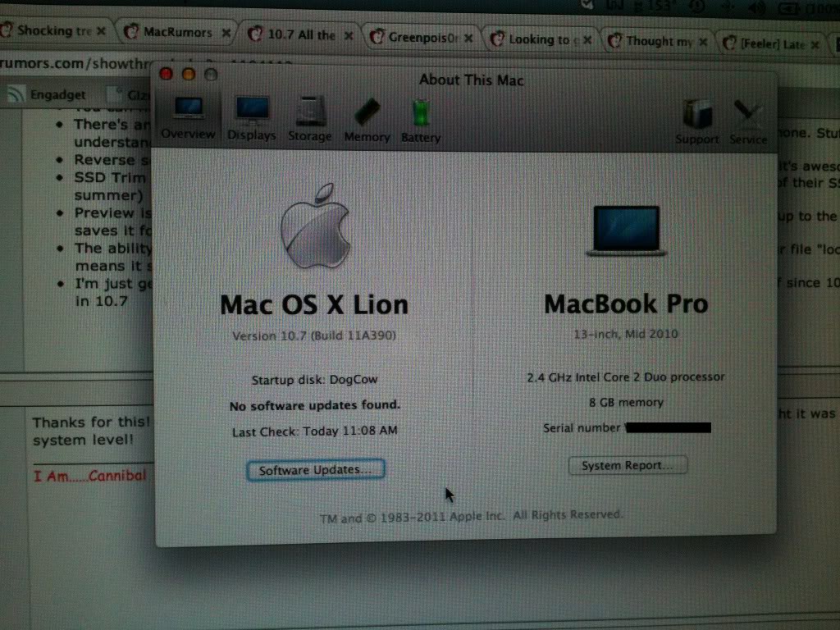Minimize the About This Mac window
Image resolution: width=840 pixels, height=630 pixels.
click(189, 75)
